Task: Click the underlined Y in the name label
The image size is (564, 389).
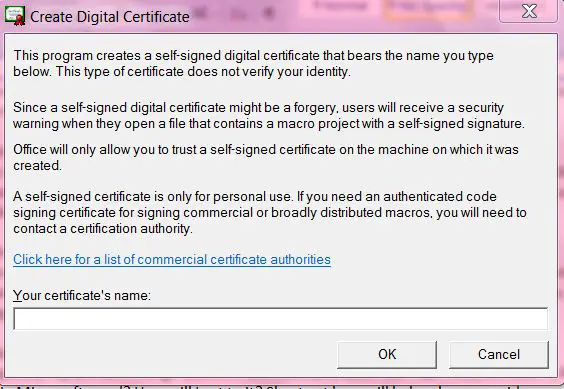Action: [x=17, y=295]
